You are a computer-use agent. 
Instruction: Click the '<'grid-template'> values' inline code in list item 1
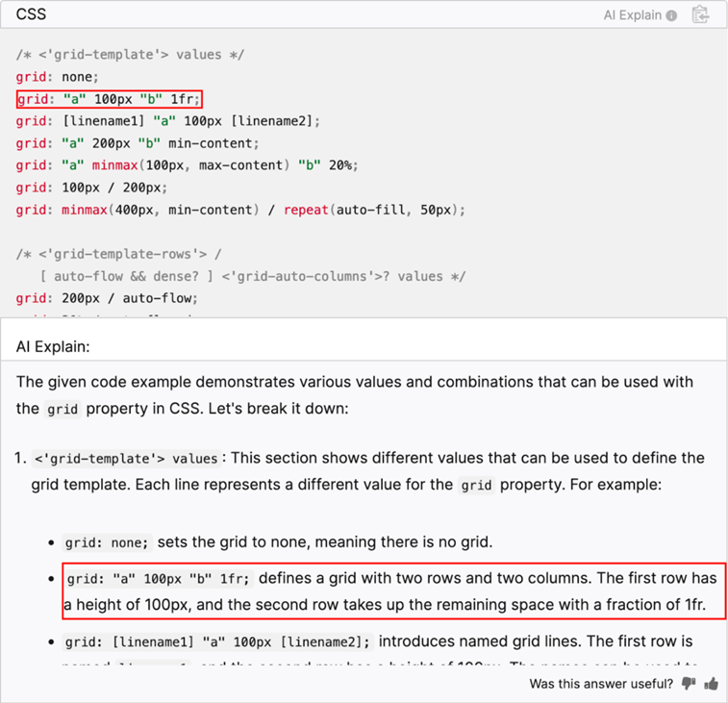(125, 458)
